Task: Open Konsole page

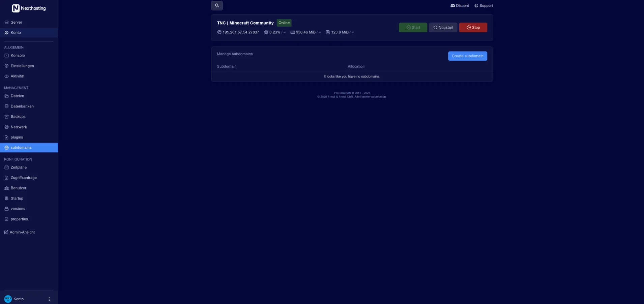Action: click(x=29, y=56)
